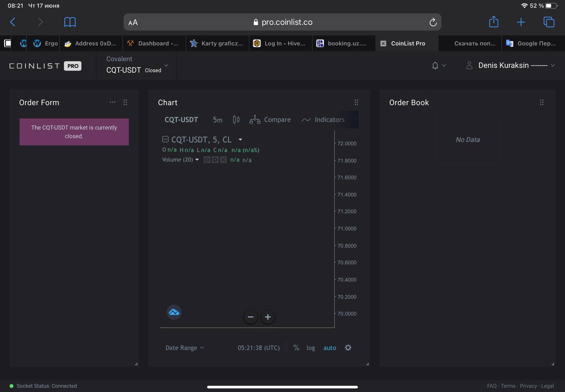The width and height of the screenshot is (565, 392).
Task: Switch to the Dashboard tab
Action: (154, 43)
